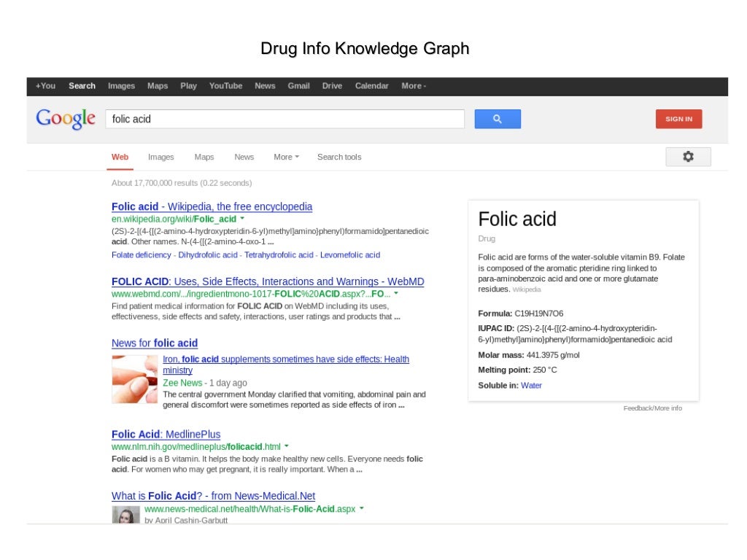
Task: Click +You in the top bar
Action: coord(45,86)
